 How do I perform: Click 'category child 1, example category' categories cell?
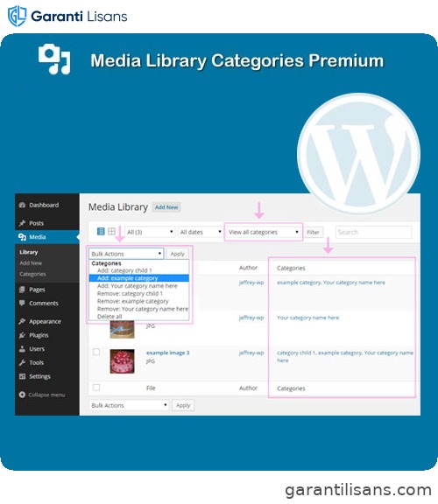[x=345, y=356]
